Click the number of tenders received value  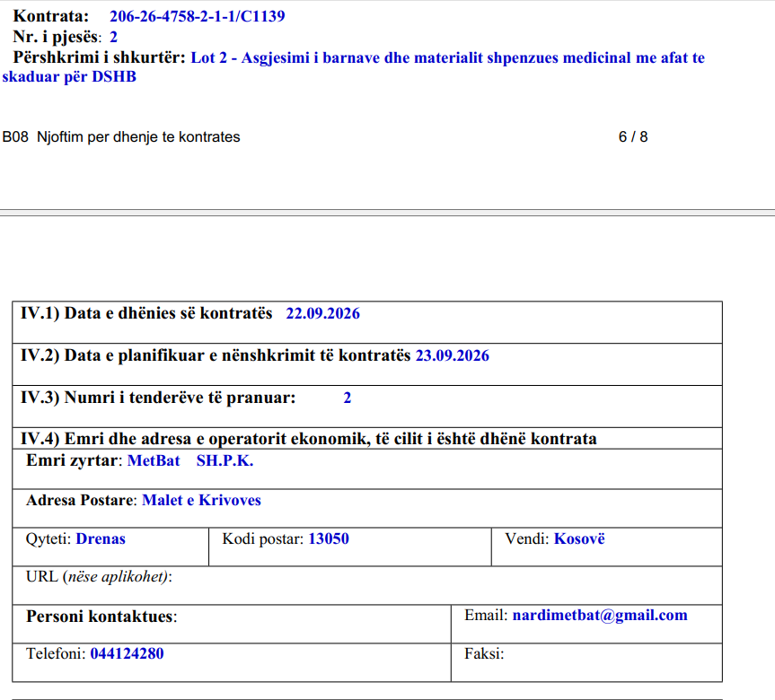[348, 398]
